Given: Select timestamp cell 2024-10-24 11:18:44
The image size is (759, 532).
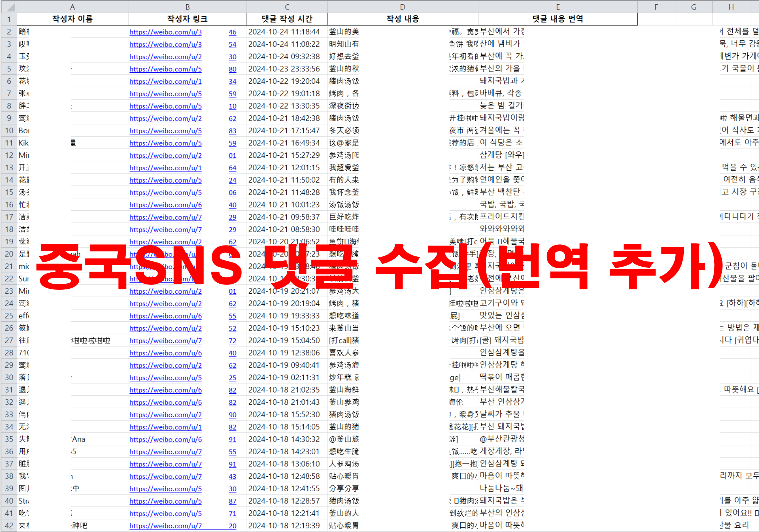Looking at the screenshot, I should click(284, 32).
